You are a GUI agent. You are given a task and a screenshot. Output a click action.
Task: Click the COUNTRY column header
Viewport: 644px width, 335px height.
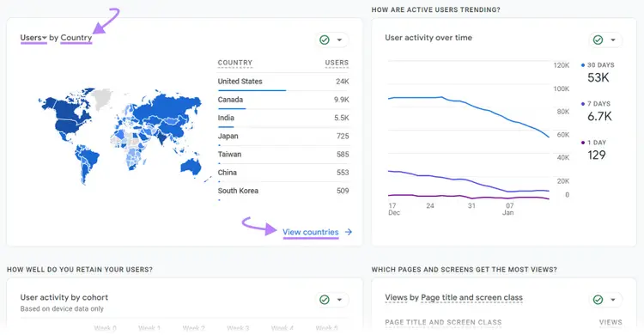click(235, 63)
